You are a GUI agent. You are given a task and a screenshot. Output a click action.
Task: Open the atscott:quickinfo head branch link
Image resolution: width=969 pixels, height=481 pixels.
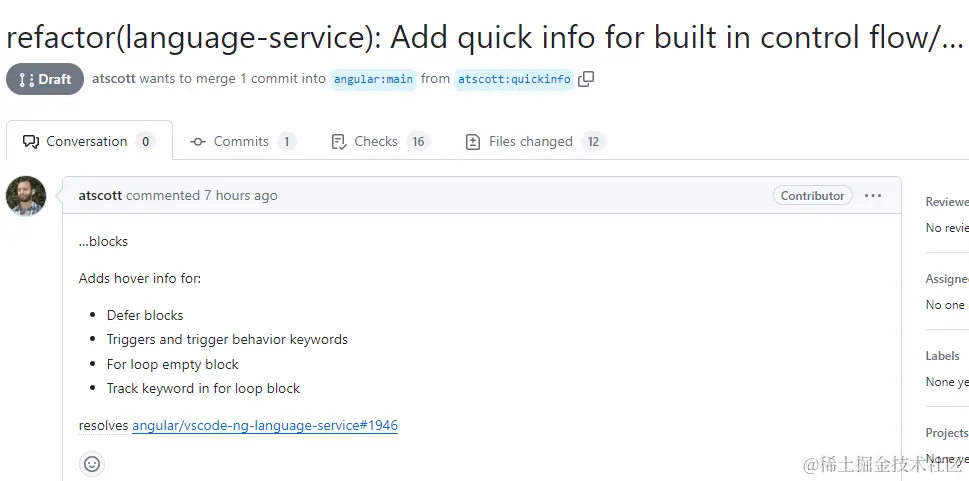coord(514,79)
